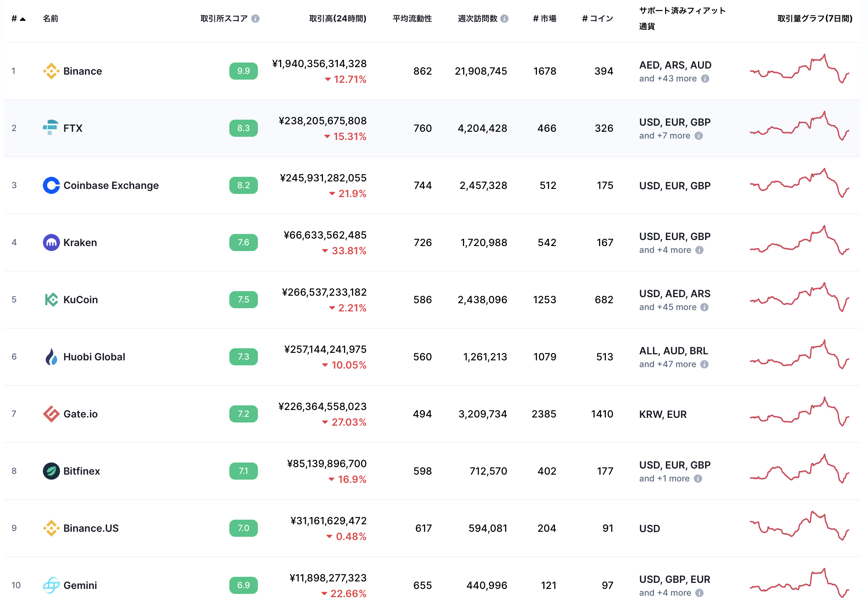The image size is (868, 610).
Task: Click the Bitfinex leaf logo
Action: 51,471
